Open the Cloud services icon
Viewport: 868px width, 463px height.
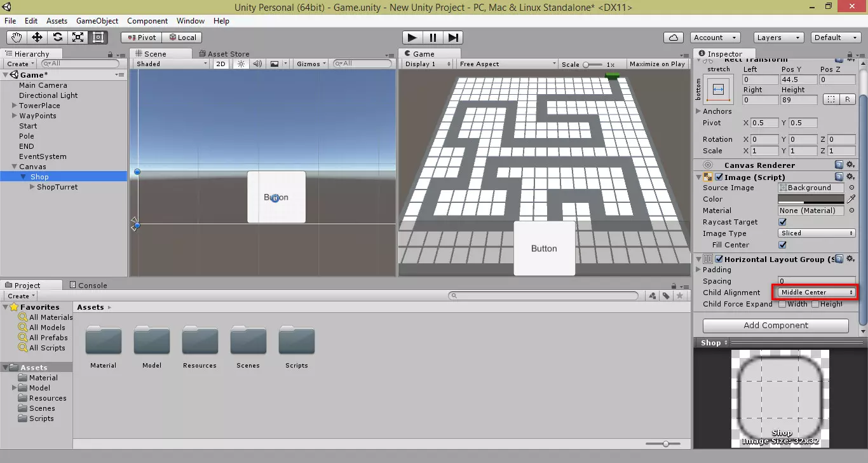pos(673,38)
